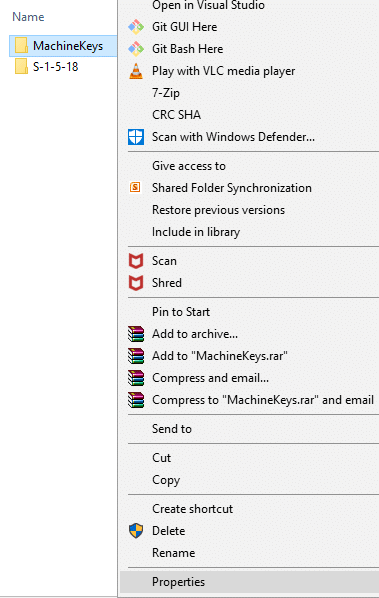Click the Git GUI Here icon

point(136,27)
